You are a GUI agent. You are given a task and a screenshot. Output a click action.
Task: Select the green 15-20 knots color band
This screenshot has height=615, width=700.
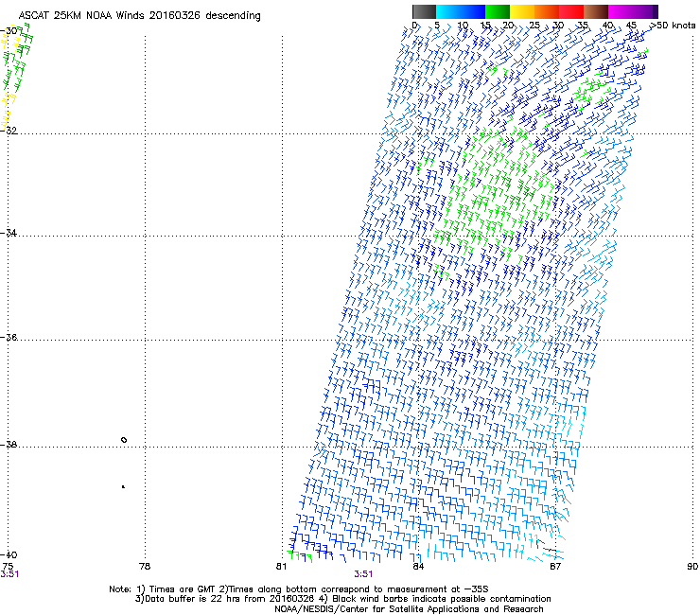click(x=498, y=11)
